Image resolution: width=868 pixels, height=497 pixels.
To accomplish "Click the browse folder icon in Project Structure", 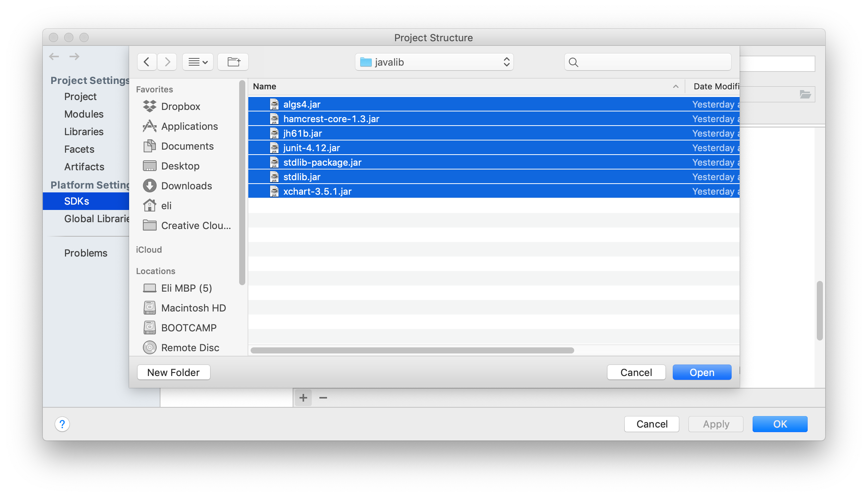I will (x=805, y=94).
